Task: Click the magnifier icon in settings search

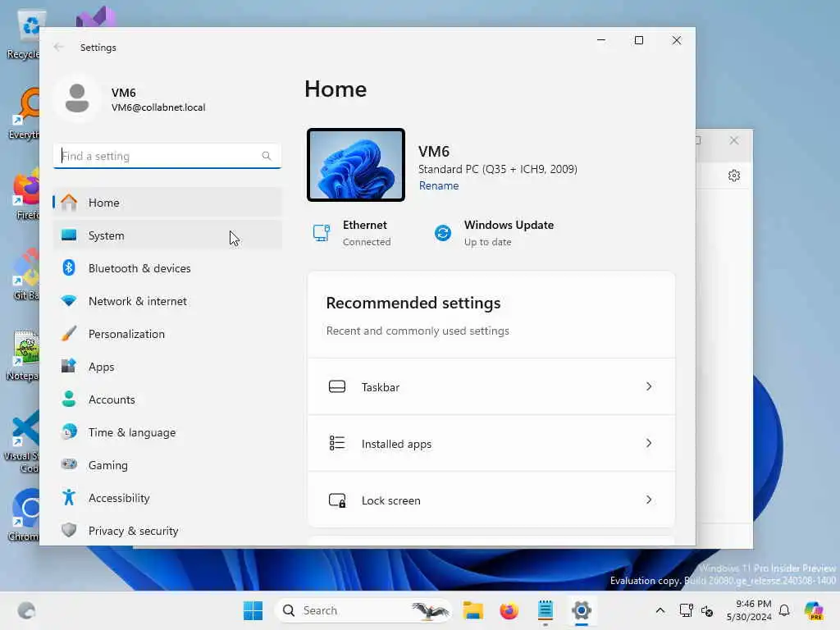Action: tap(267, 156)
